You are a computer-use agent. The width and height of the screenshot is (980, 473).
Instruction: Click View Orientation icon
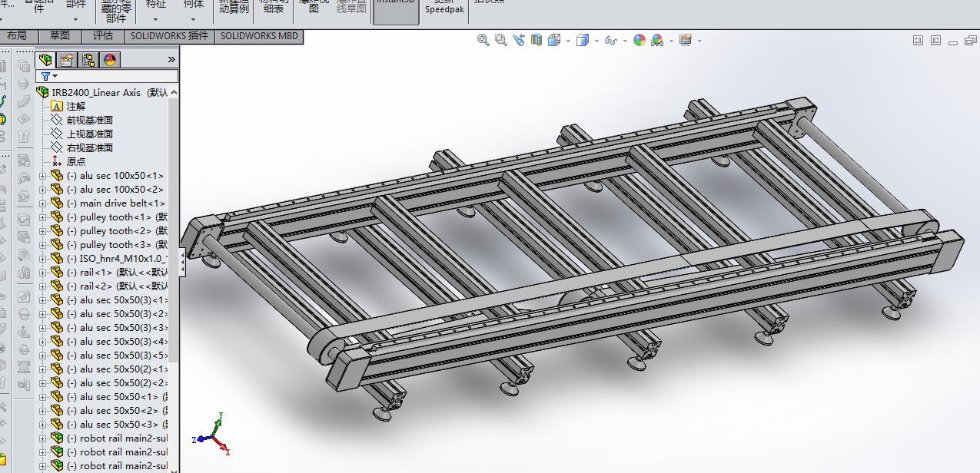pos(554,40)
